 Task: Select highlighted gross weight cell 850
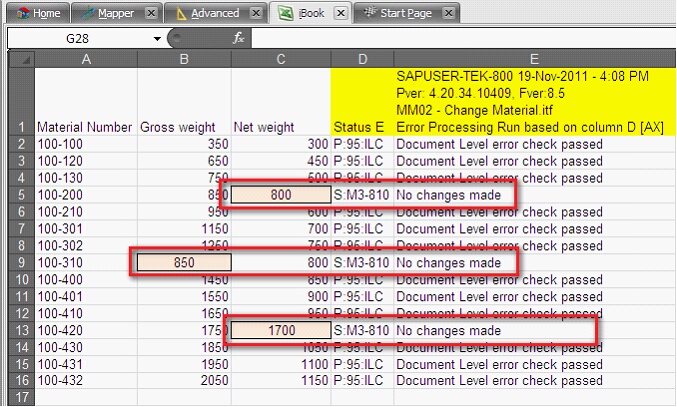pos(184,263)
